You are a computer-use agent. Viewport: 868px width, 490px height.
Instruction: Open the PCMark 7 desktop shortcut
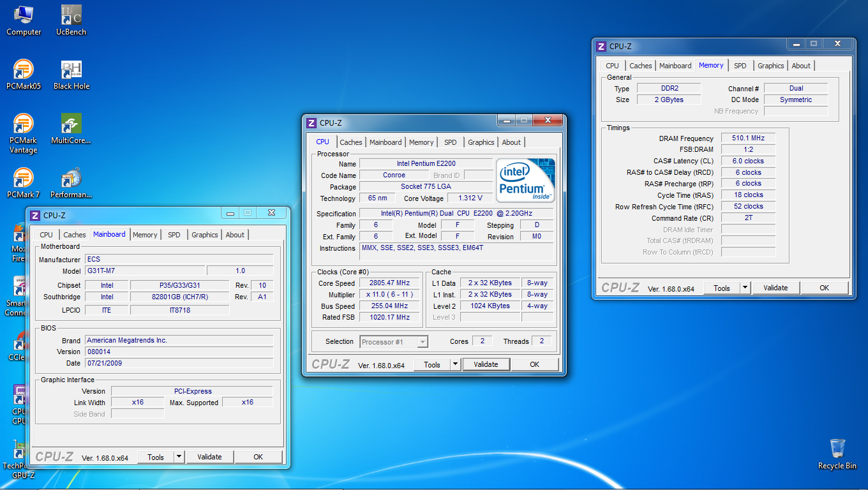click(x=24, y=183)
